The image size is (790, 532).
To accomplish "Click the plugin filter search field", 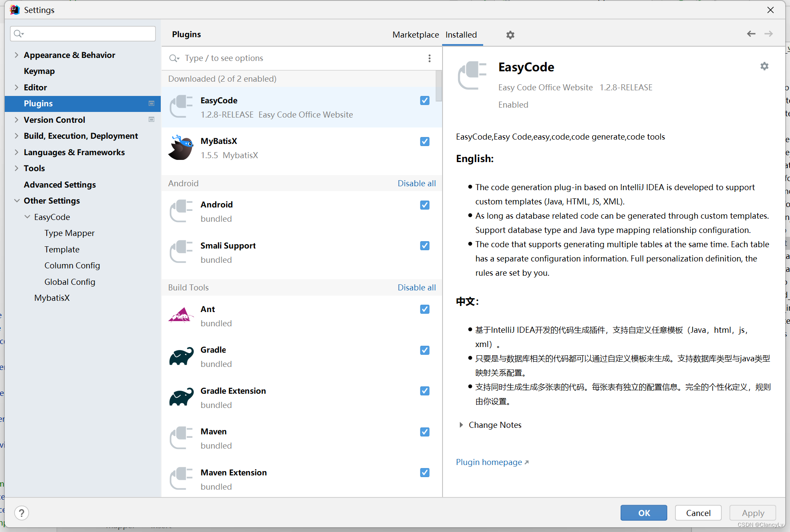I will (x=303, y=58).
